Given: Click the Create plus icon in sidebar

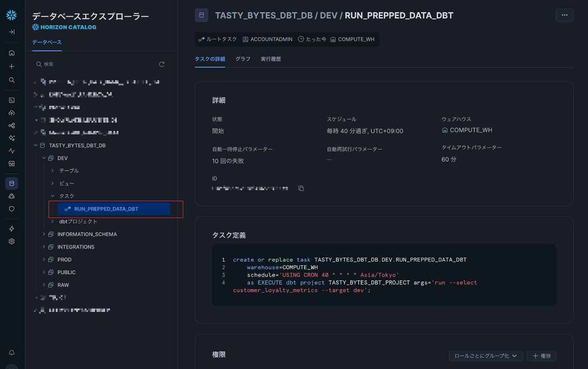Looking at the screenshot, I should 12,66.
